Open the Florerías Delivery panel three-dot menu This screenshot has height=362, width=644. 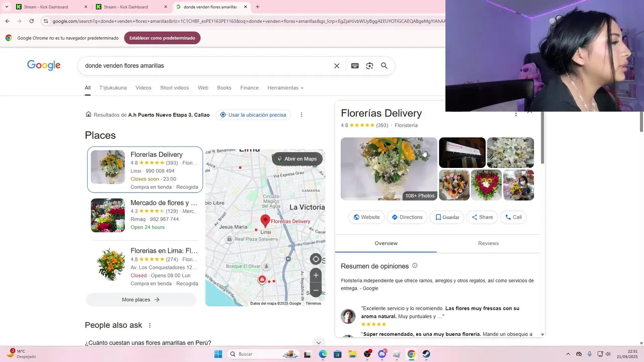tap(516, 114)
